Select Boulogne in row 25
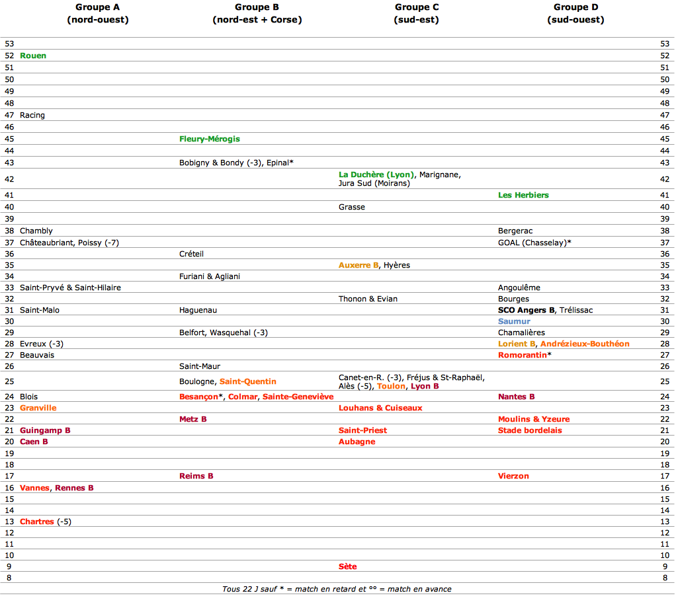678x616 pixels. pyautogui.click(x=196, y=381)
